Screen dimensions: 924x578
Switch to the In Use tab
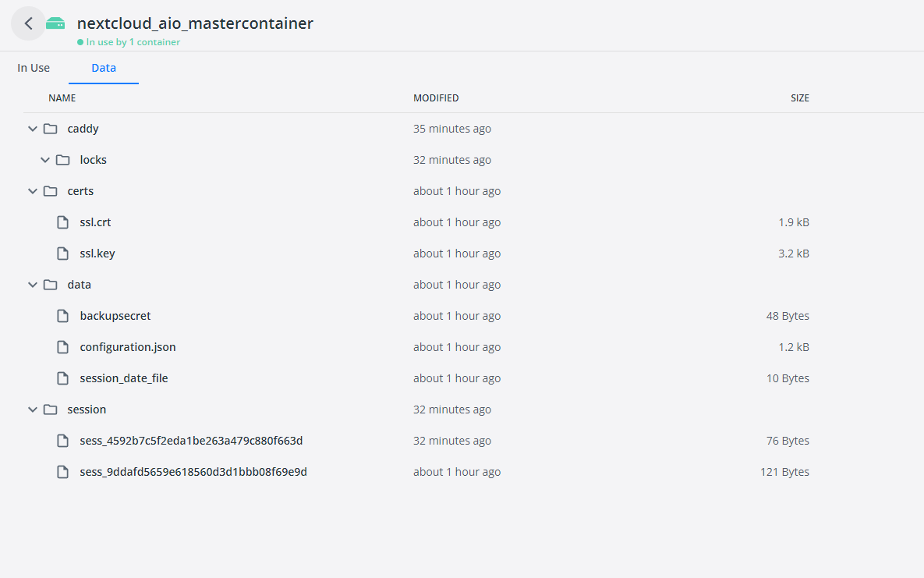(34, 68)
